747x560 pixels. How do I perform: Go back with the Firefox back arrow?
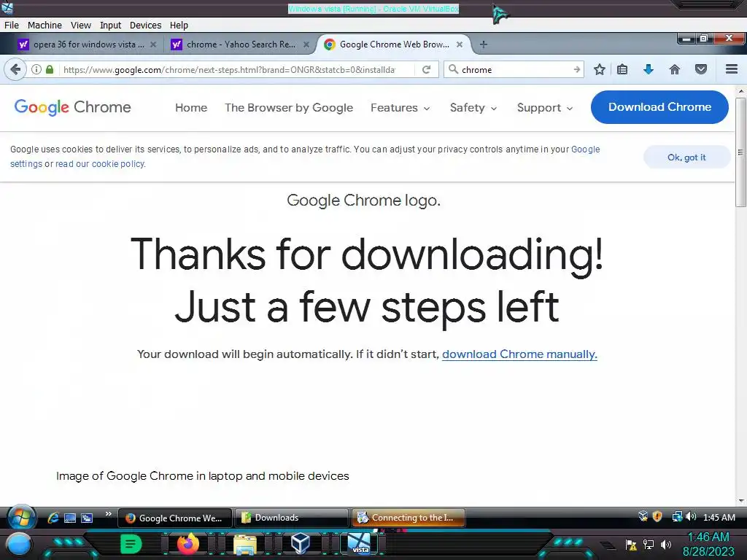pyautogui.click(x=15, y=69)
